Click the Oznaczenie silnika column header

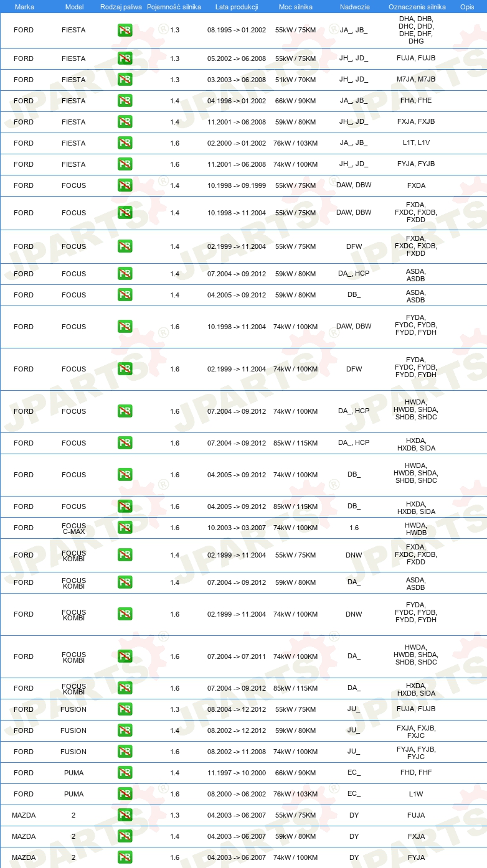[417, 7]
